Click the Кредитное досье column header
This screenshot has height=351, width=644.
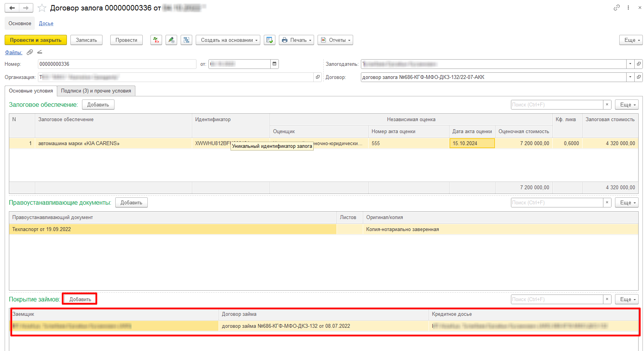point(533,314)
